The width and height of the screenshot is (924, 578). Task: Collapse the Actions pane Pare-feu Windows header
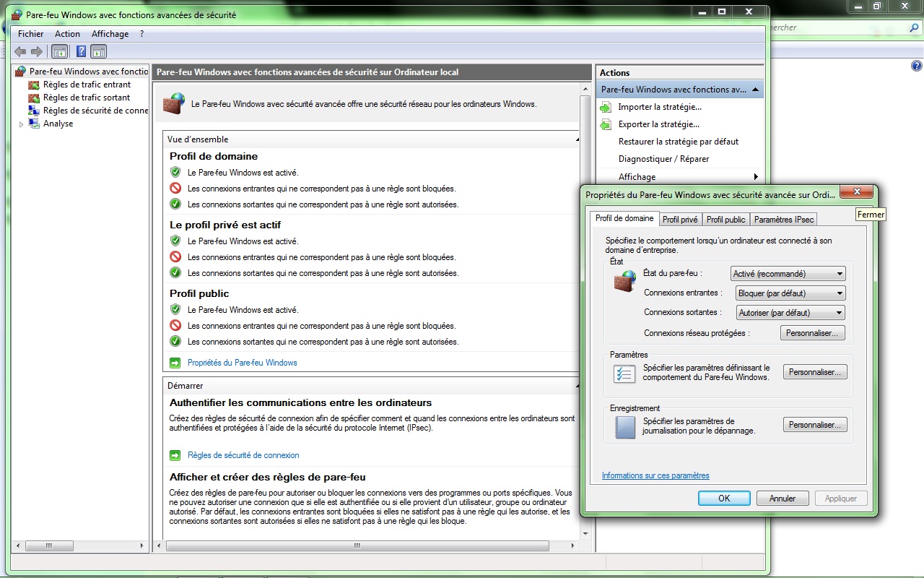(x=755, y=90)
